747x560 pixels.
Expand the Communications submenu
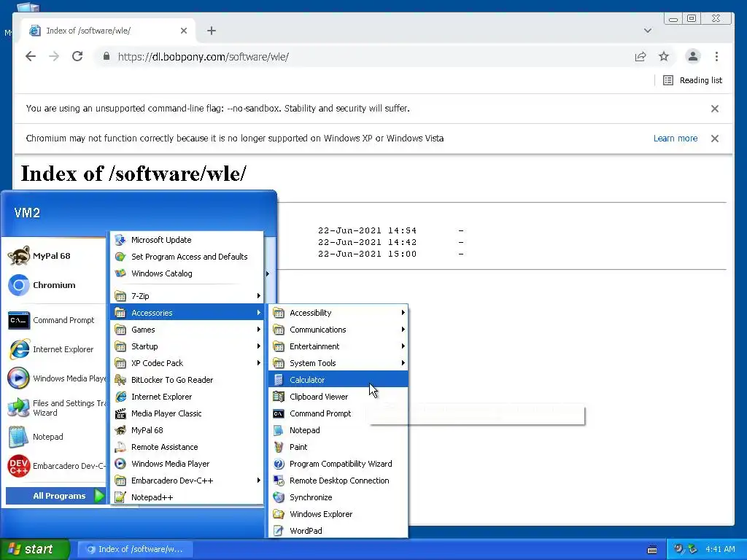tap(338, 330)
